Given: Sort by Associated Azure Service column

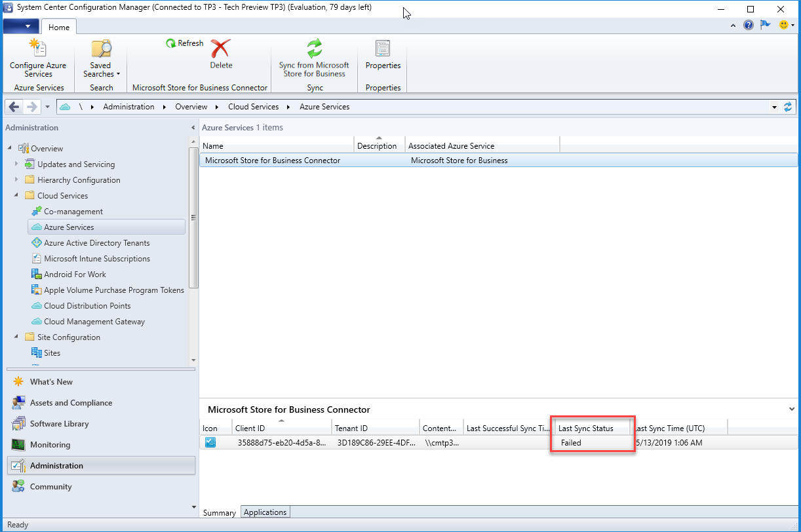Looking at the screenshot, I should (x=482, y=145).
